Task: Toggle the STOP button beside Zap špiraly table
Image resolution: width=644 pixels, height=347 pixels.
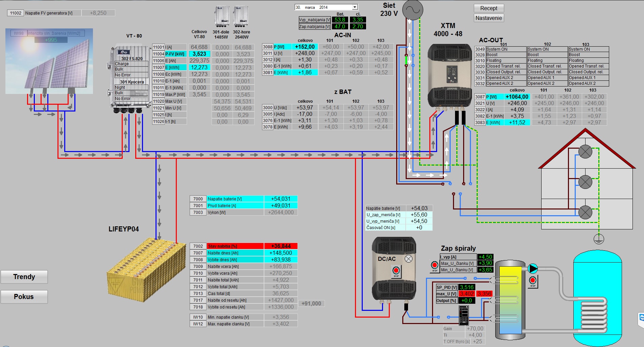Action: [435, 266]
